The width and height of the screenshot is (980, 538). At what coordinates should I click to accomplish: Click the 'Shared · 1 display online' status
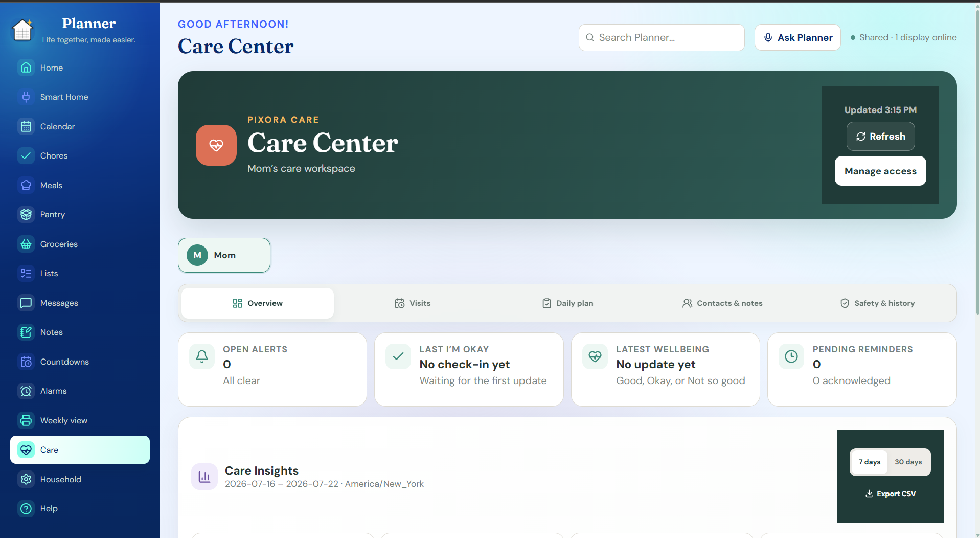(x=903, y=37)
